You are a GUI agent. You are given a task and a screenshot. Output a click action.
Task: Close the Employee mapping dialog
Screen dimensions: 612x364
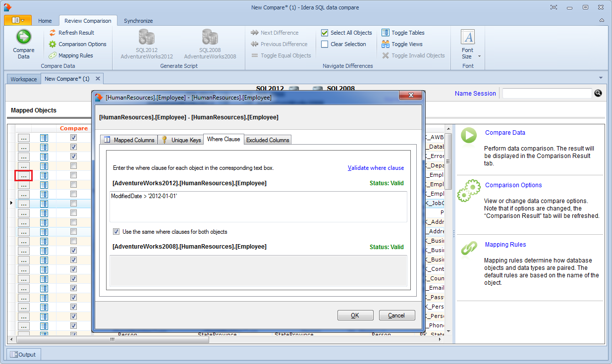pos(410,96)
